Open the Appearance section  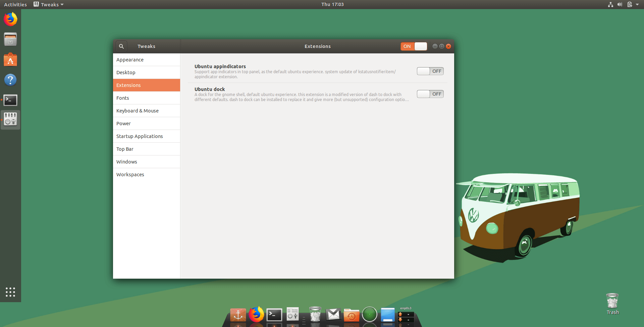point(147,60)
